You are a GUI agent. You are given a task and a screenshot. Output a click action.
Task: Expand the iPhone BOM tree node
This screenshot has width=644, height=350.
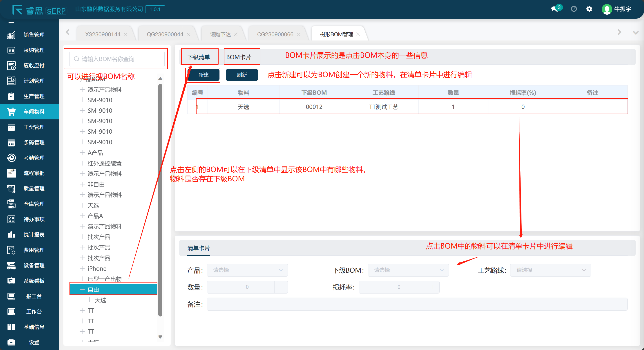(82, 269)
